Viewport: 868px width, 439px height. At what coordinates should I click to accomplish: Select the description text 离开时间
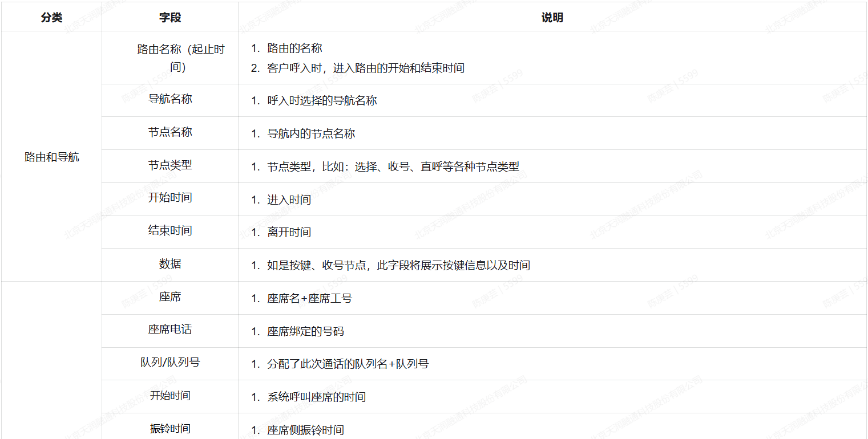[x=289, y=233]
